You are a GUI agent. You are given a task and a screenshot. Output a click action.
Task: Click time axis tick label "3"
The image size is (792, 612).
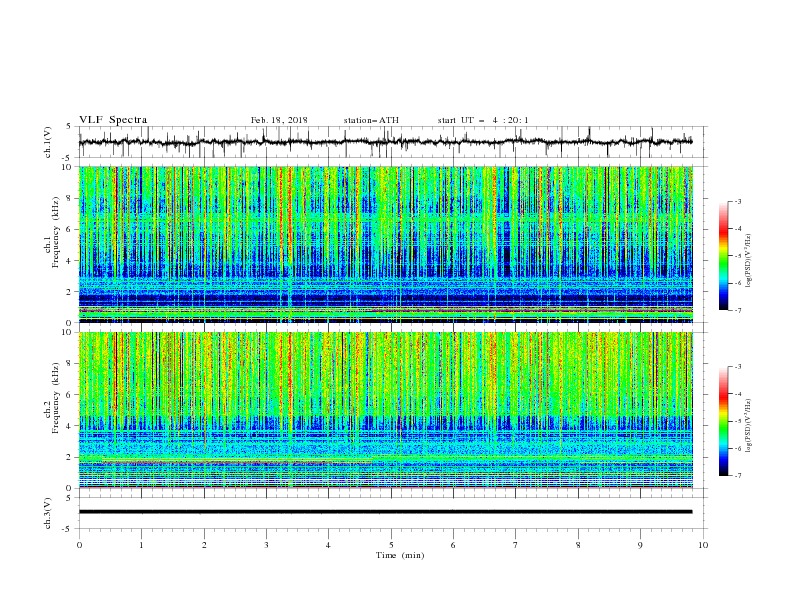(x=266, y=545)
